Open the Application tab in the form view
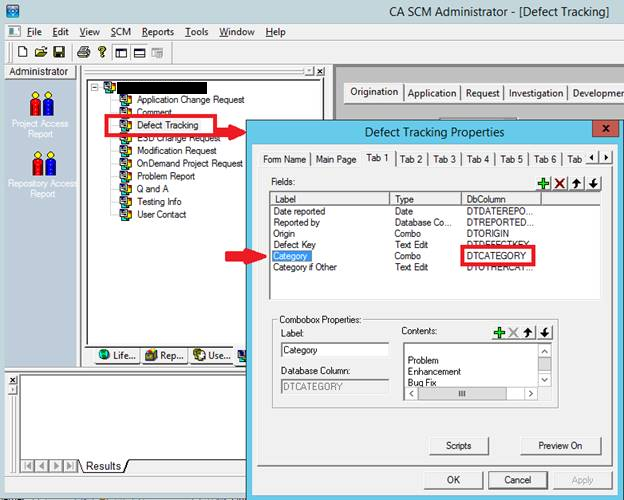This screenshot has width=624, height=500. (x=432, y=93)
